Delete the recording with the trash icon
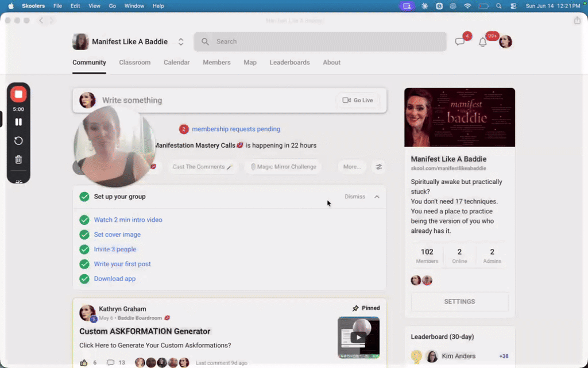The width and height of the screenshot is (588, 368). point(18,159)
